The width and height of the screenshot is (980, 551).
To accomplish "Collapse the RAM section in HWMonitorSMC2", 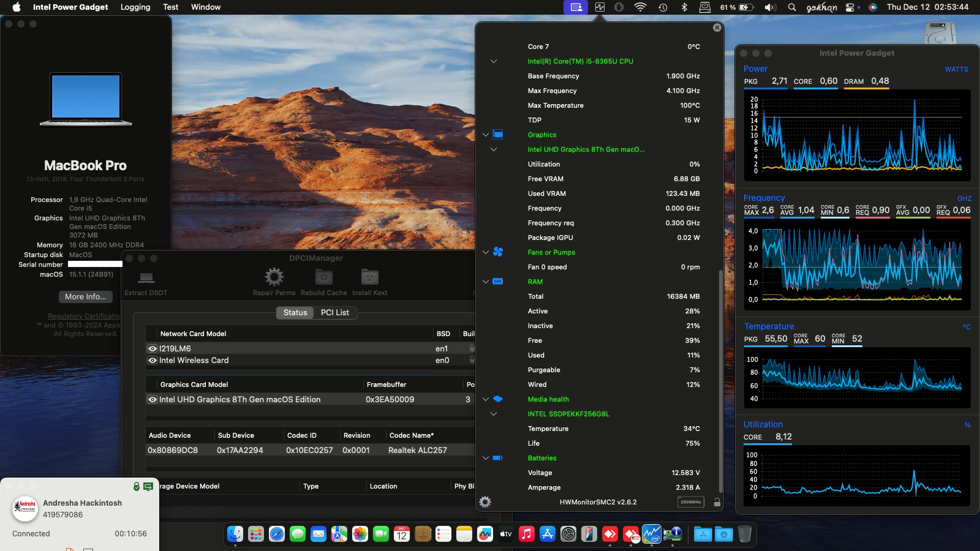I will pos(486,282).
